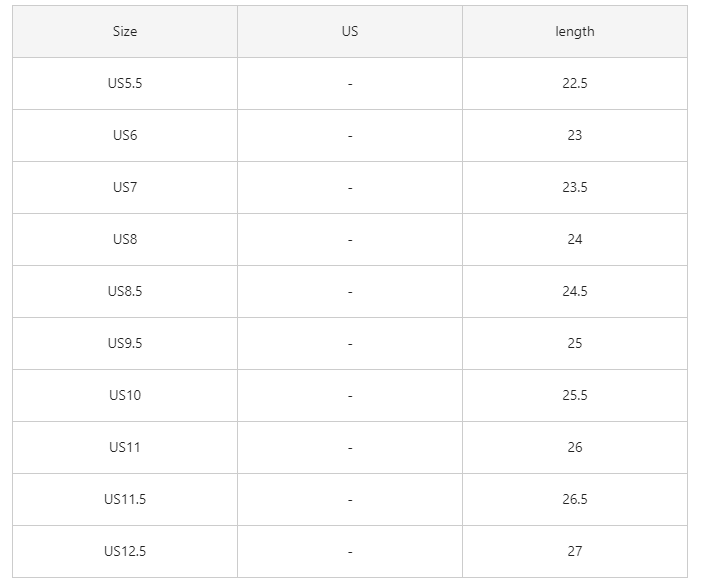The height and width of the screenshot is (587, 701).
Task: Click the 26.5 length value
Action: (574, 499)
